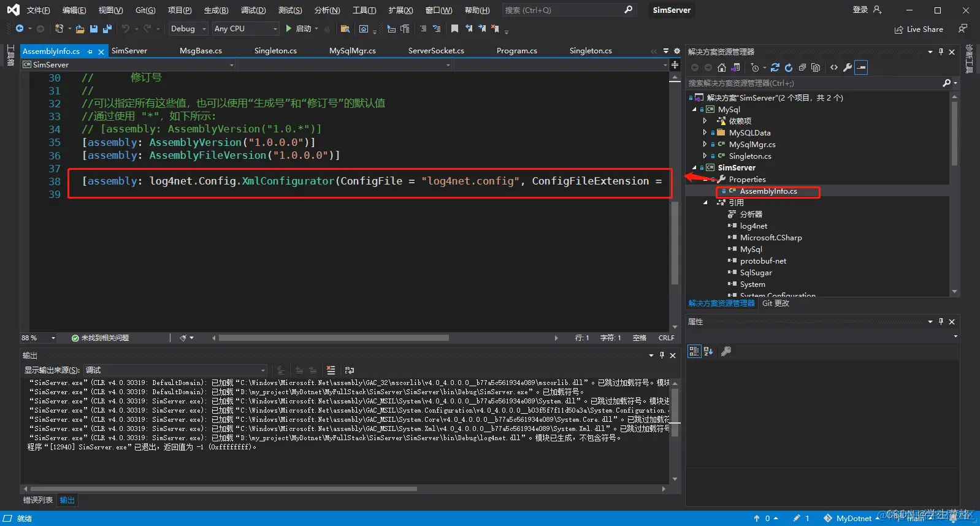
Task: Collapse all nodes in Solution Explorer
Action: pyautogui.click(x=802, y=67)
